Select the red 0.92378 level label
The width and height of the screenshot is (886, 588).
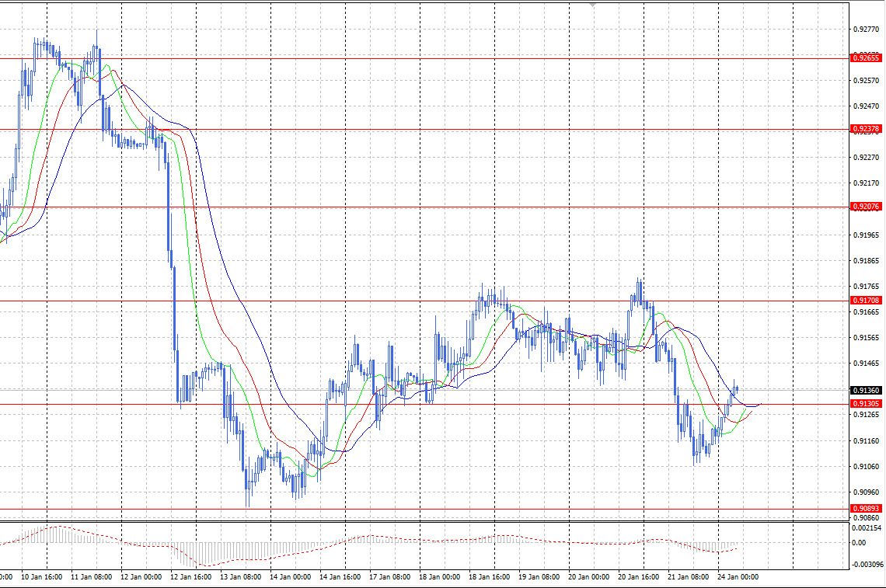[866, 129]
